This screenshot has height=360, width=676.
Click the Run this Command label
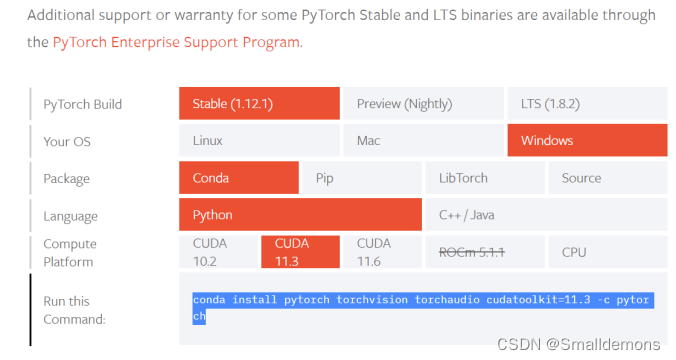click(74, 310)
